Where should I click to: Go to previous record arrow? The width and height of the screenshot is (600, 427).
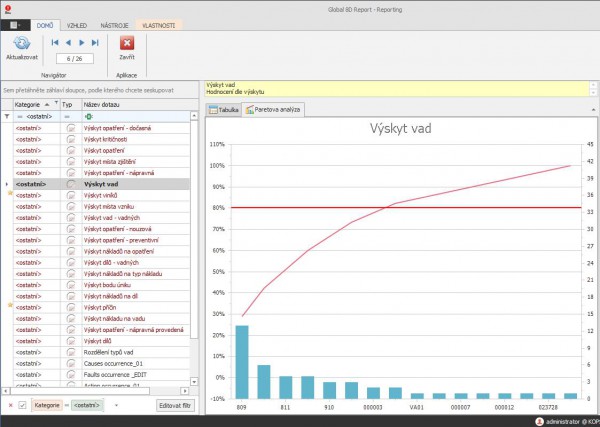tap(68, 43)
